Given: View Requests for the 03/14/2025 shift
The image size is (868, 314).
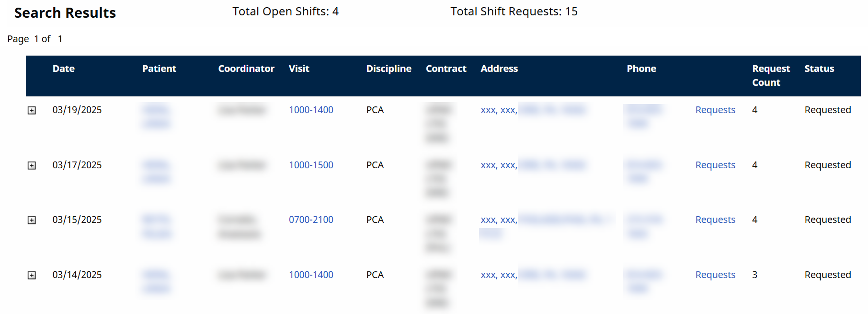Looking at the screenshot, I should coord(715,275).
